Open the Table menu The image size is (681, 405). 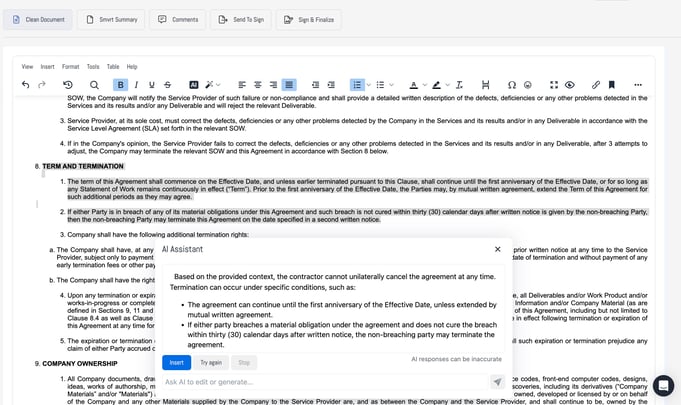(113, 66)
